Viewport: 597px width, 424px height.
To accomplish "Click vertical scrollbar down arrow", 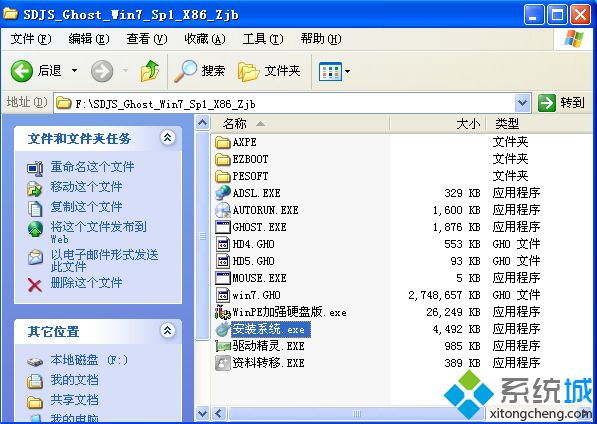I will (203, 413).
